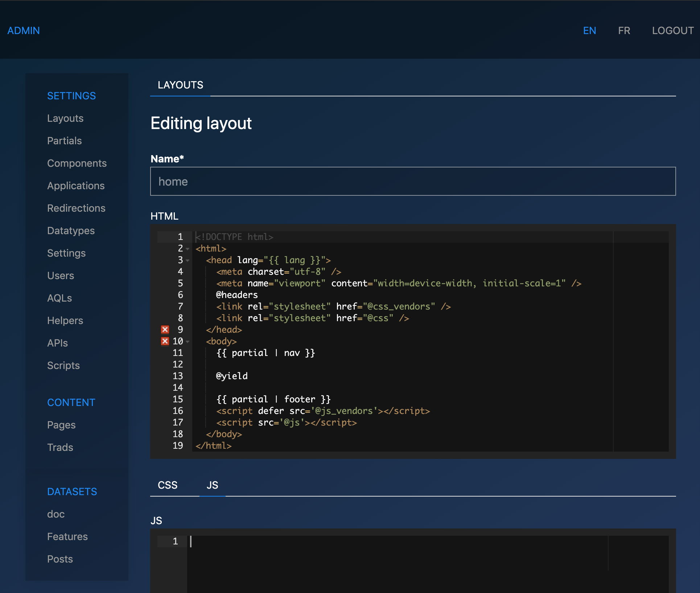This screenshot has width=700, height=593.
Task: Click the error marker on line 10
Action: click(165, 341)
